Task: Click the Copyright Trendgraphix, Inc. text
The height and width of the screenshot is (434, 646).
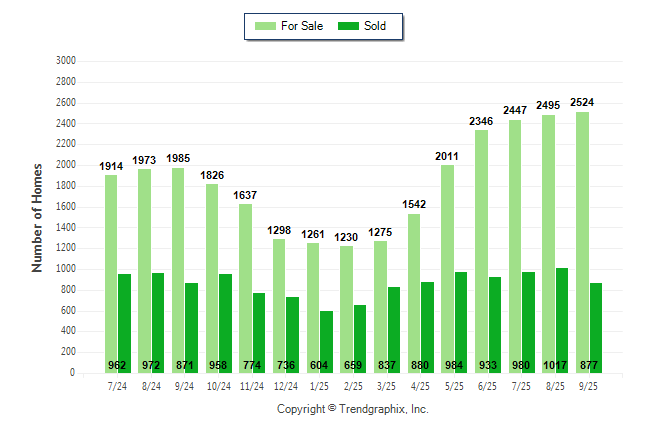Action: (352, 410)
